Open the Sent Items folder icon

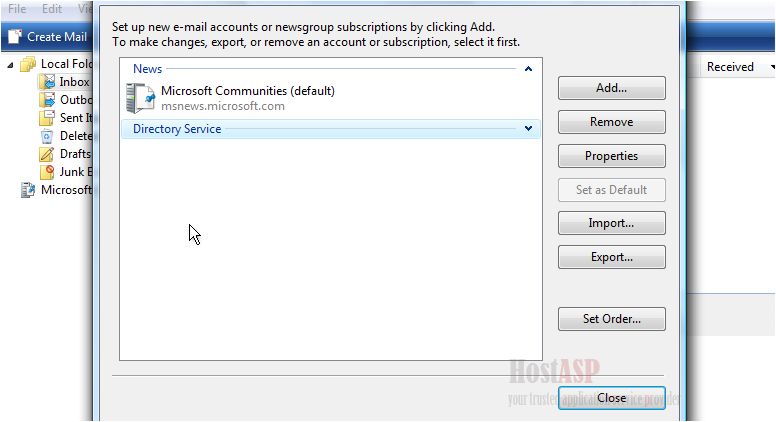(48, 118)
